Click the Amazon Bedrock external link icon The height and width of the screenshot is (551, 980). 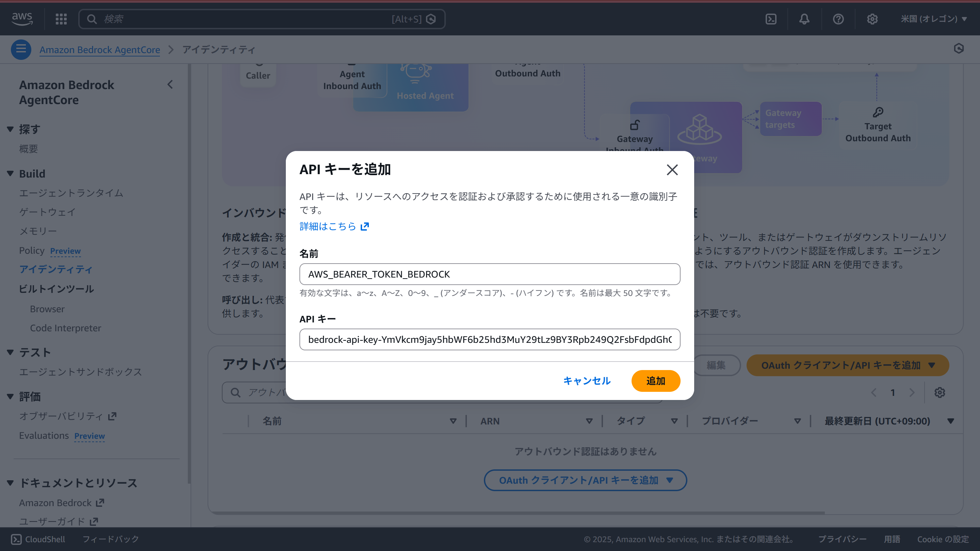100,503
